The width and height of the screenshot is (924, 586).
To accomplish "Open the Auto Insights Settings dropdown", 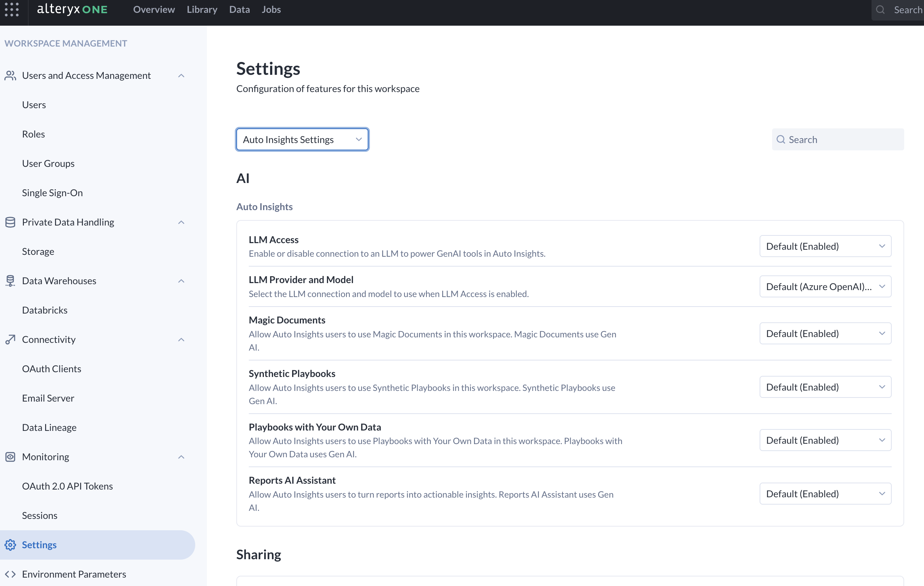I will pyautogui.click(x=302, y=139).
